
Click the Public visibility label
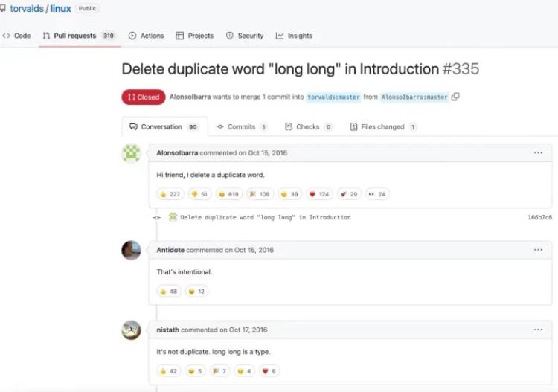click(87, 8)
